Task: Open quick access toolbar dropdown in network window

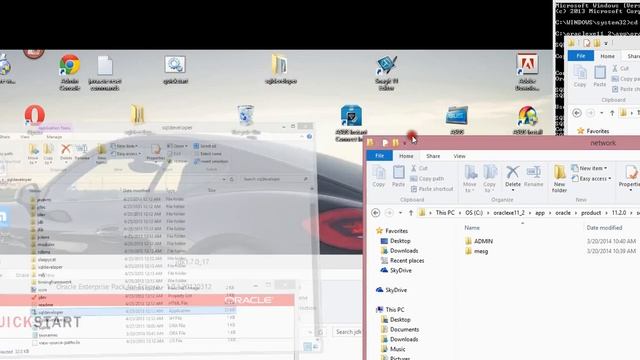Action: [x=404, y=143]
